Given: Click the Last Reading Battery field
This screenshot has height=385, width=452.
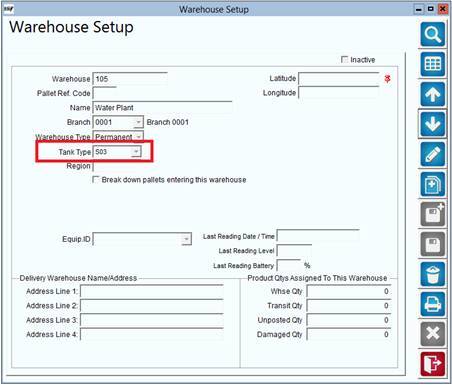Looking at the screenshot, I should (289, 265).
